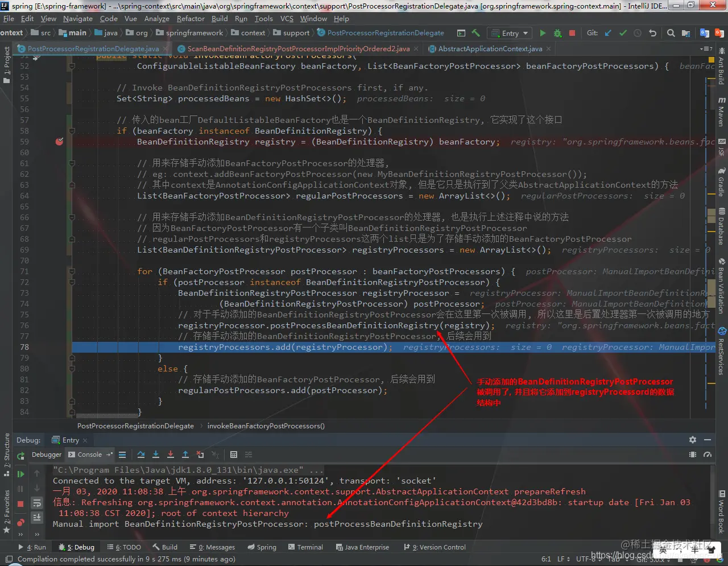Update project via Git blue arrow
Viewport: 728px width, 566px height.
click(x=608, y=33)
